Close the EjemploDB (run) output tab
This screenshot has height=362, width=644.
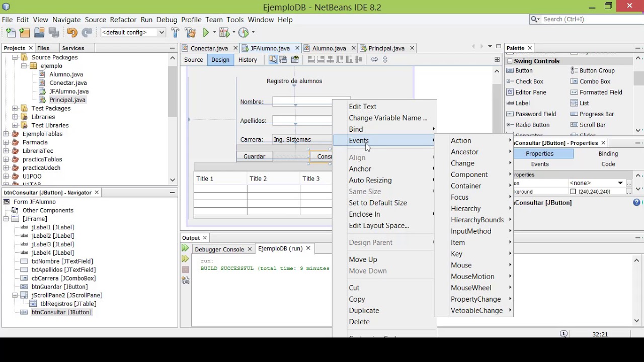point(308,248)
